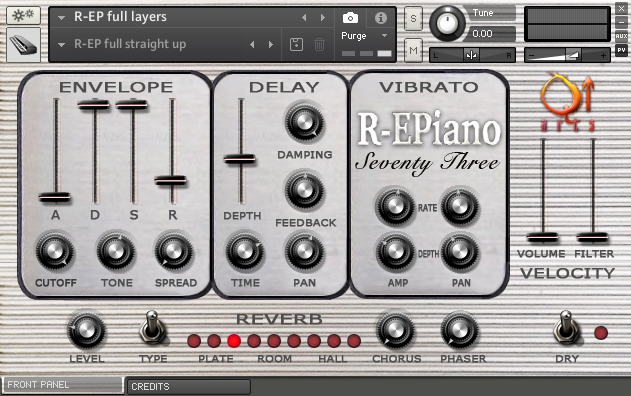
Task: Select the first PLATE reverb LED
Action: click(x=194, y=341)
